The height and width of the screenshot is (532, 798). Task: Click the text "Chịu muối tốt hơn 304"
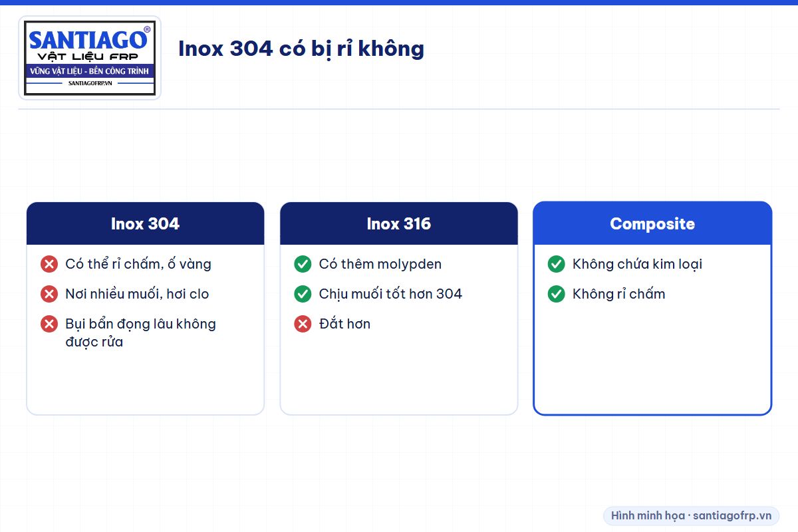(x=390, y=294)
